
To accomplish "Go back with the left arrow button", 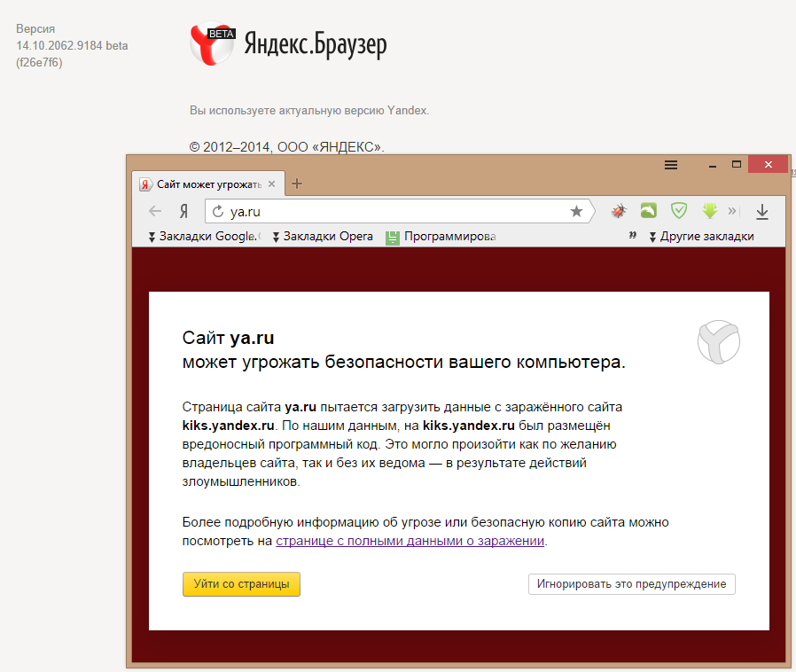I will (155, 211).
